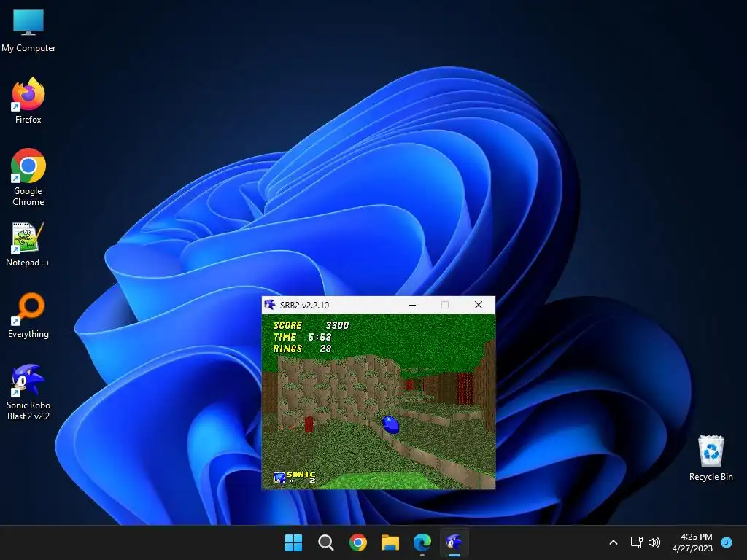The image size is (747, 560).
Task: Open the clock showing 4:25 PM
Action: click(692, 542)
